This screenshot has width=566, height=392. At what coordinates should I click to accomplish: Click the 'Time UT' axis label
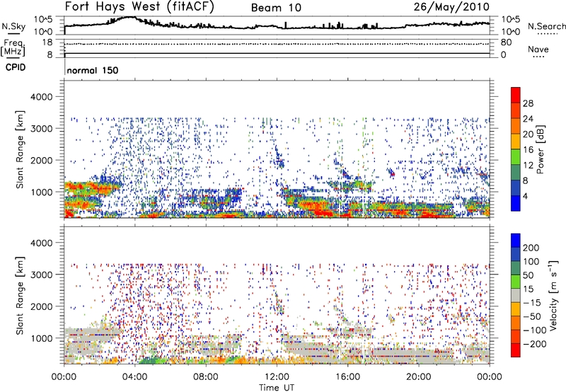tap(277, 387)
